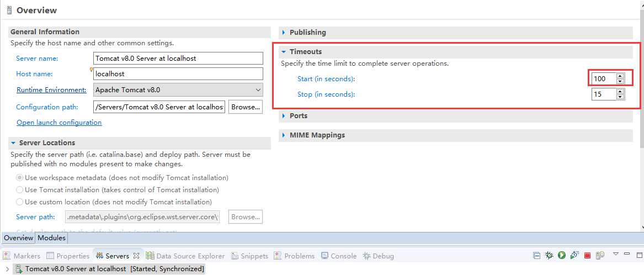Collapse the Server Locations section
This screenshot has height=275, width=644.
[13, 143]
